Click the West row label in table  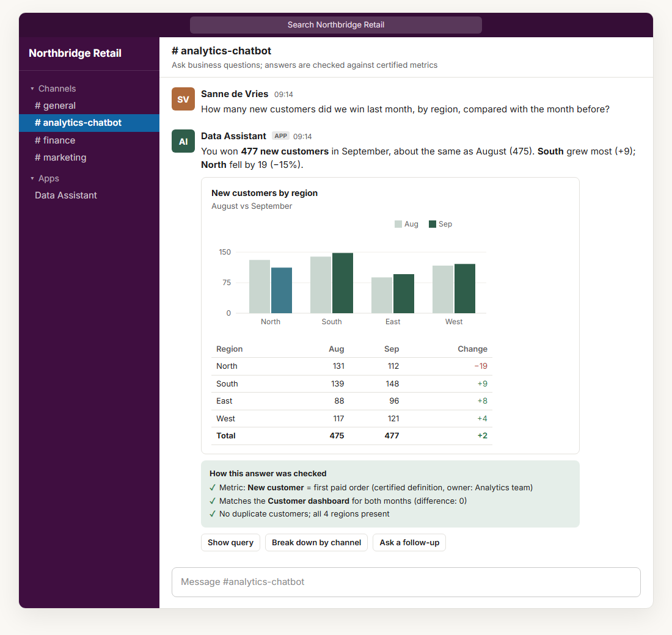coord(226,418)
